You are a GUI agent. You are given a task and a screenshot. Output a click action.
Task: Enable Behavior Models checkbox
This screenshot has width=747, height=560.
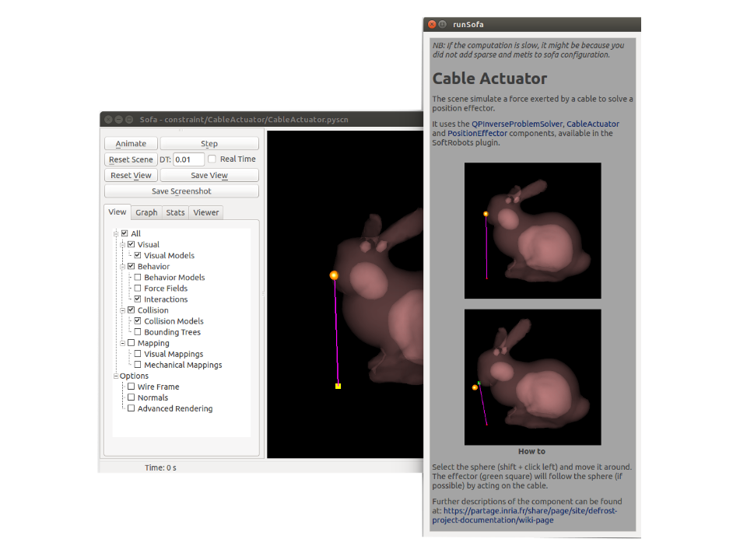pyautogui.click(x=138, y=277)
